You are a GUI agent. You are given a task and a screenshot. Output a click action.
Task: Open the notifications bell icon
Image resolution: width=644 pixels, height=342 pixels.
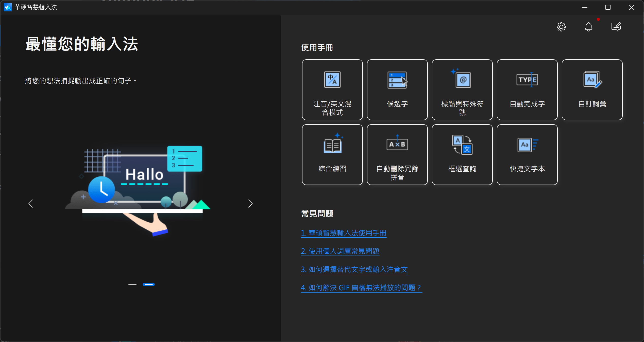(x=588, y=27)
